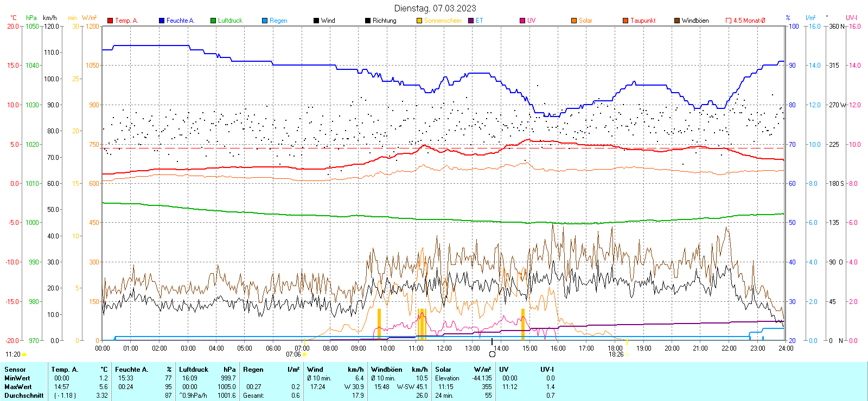
Task: Click the yellow Sonnenschein legend square
Action: click(x=419, y=21)
